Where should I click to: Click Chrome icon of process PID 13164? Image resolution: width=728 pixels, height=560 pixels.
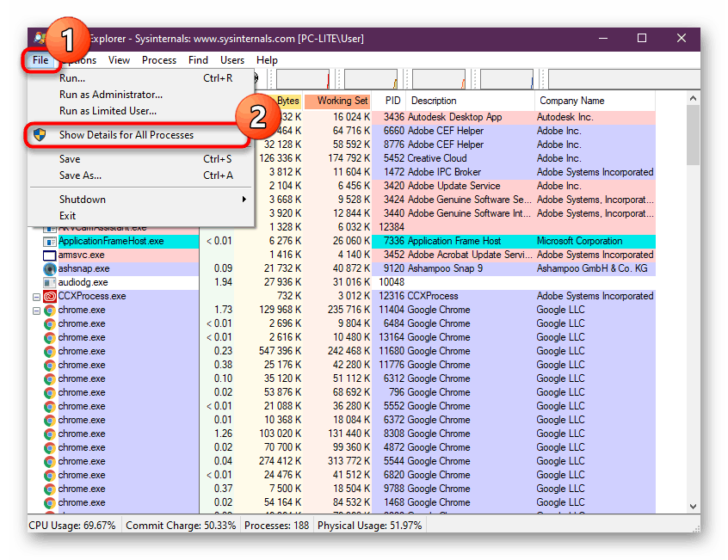click(x=50, y=338)
